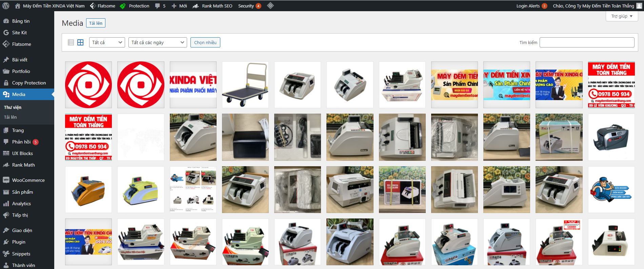Click the Flatsome icon in admin bar
644x269 pixels.
pyautogui.click(x=92, y=6)
